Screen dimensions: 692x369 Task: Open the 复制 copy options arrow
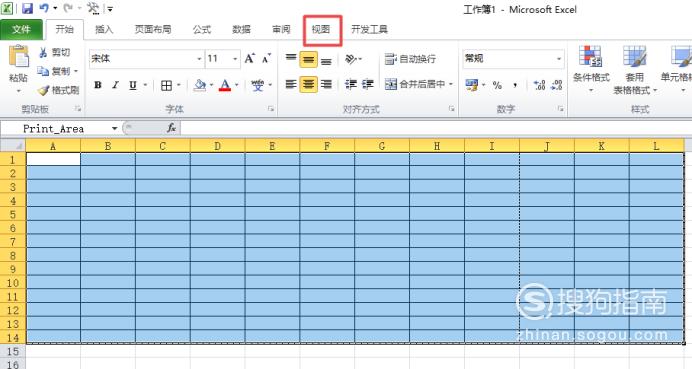pyautogui.click(x=76, y=71)
